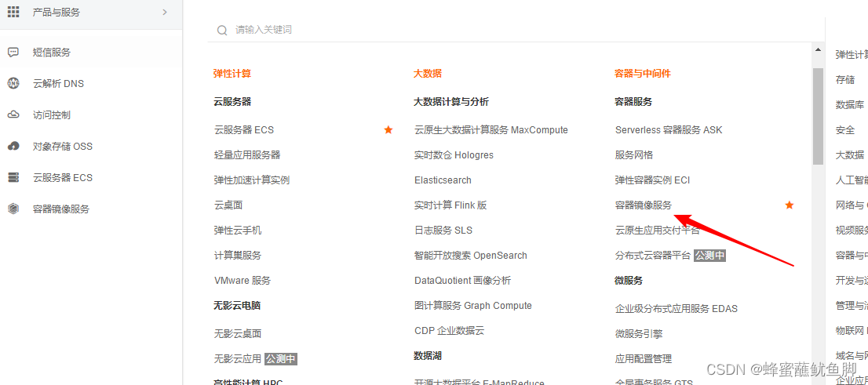Open 日志服务 SLS link
Screen dimensions: 868x385
pos(443,230)
